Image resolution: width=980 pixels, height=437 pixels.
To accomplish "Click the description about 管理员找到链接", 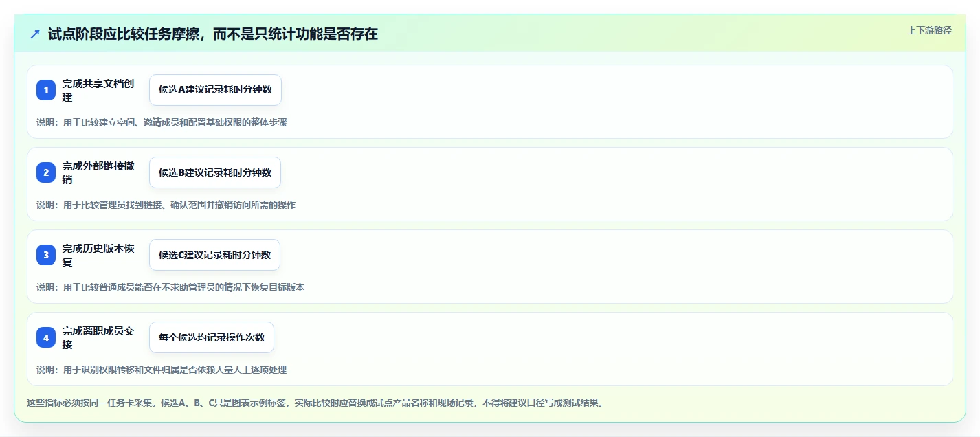I will (166, 205).
